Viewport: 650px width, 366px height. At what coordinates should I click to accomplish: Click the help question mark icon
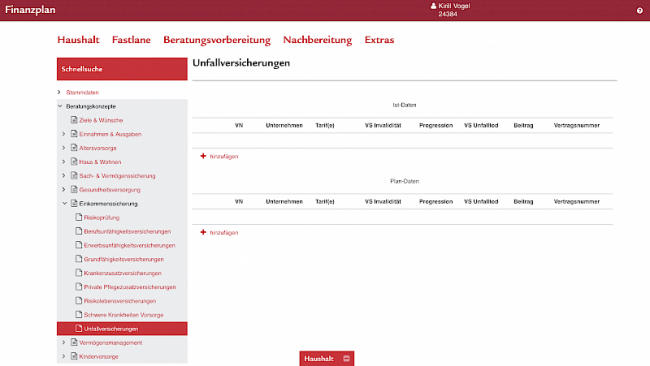(640, 11)
